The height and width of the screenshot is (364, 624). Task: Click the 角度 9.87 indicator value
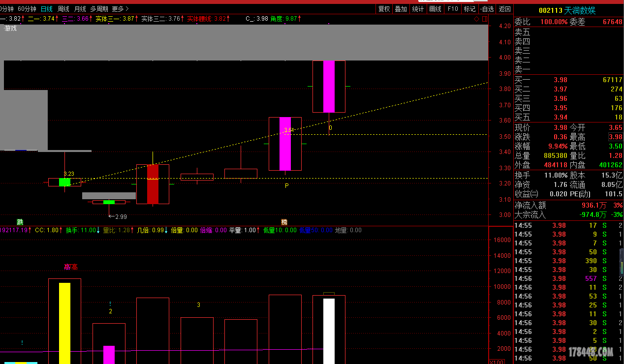(286, 19)
